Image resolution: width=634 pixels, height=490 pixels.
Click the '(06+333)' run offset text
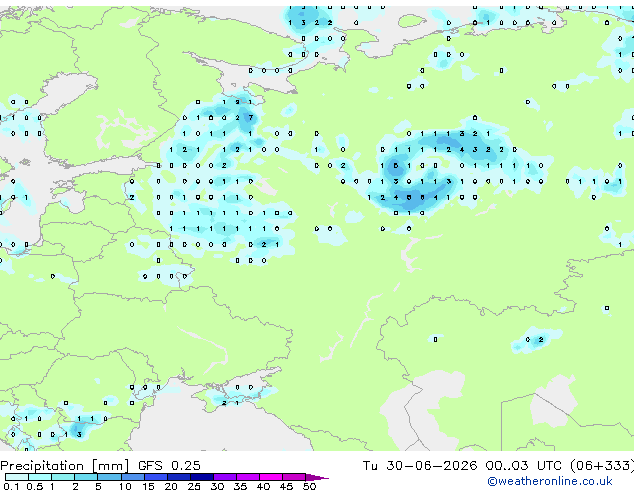(x=602, y=466)
